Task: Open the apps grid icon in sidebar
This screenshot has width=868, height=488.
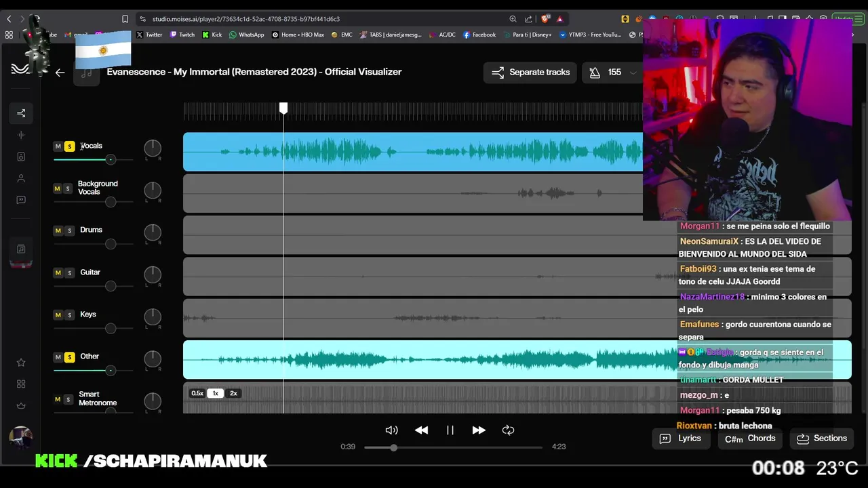Action: pyautogui.click(x=21, y=384)
